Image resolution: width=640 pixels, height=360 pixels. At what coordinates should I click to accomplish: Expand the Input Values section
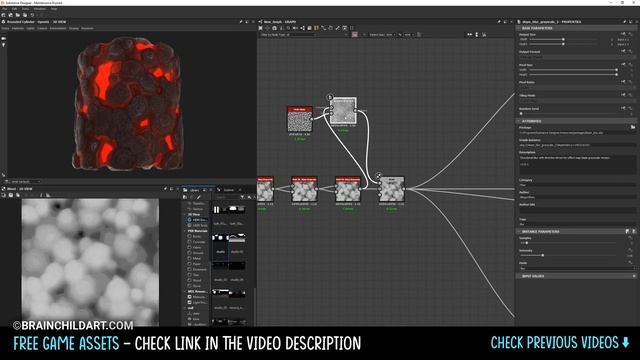518,276
